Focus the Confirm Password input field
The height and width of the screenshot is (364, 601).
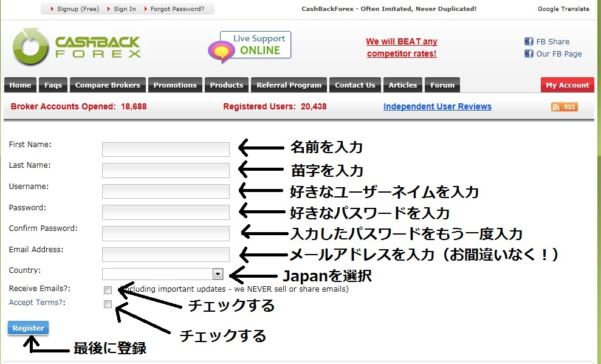click(165, 233)
